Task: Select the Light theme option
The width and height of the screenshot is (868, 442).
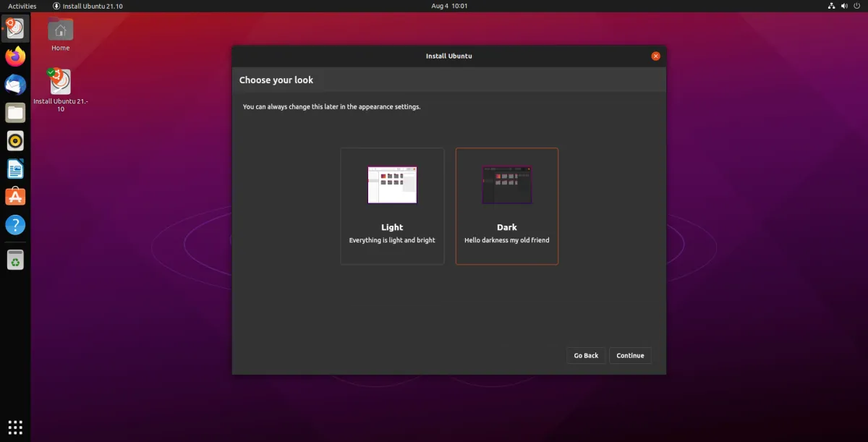Action: point(392,206)
